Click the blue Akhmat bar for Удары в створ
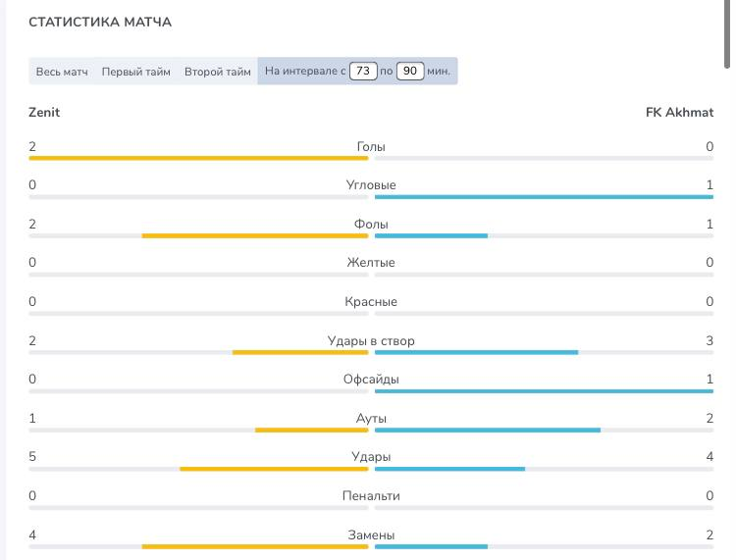 point(476,351)
